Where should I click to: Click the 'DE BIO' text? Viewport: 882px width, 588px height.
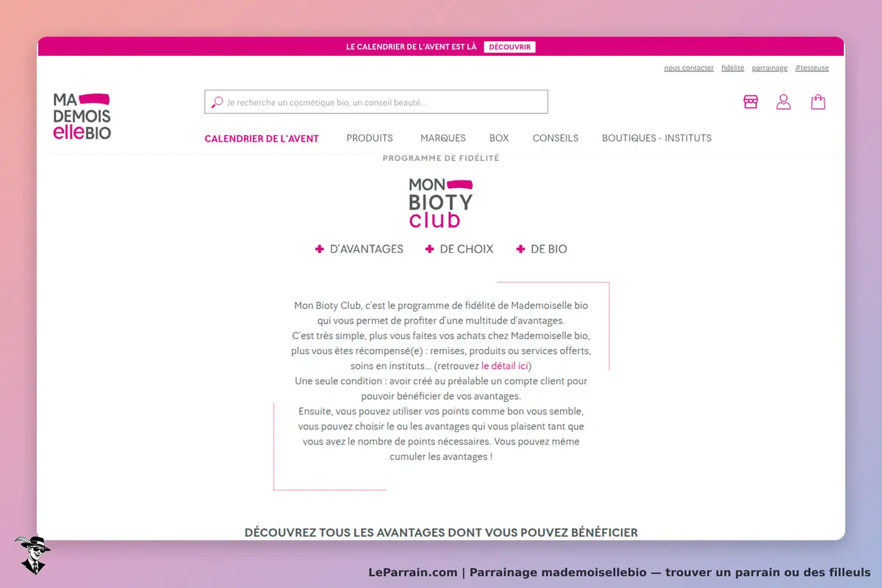coord(549,249)
